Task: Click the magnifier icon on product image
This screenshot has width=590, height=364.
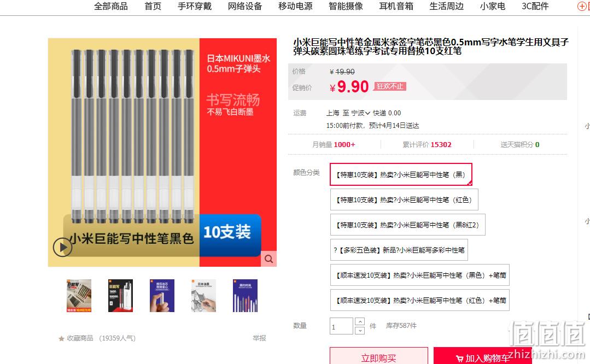Action: [268, 259]
